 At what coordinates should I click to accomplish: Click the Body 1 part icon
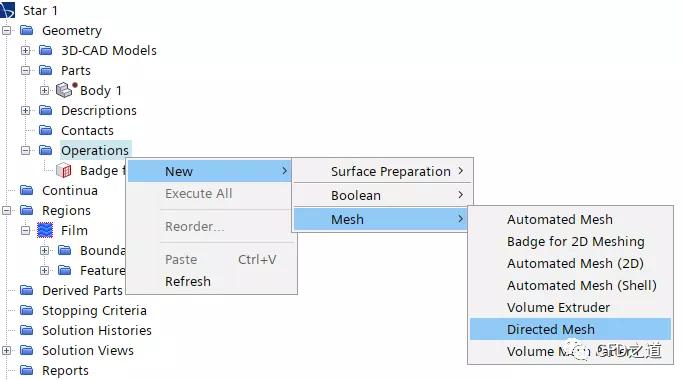coord(66,90)
